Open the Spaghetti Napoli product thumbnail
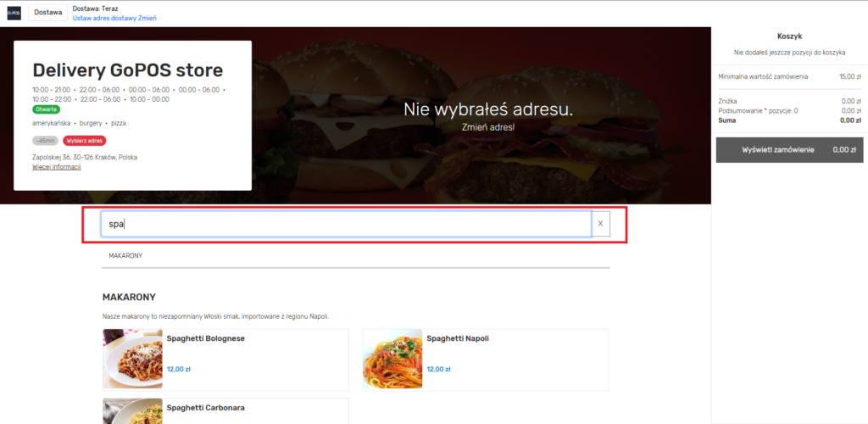This screenshot has height=424, width=868. (x=392, y=359)
